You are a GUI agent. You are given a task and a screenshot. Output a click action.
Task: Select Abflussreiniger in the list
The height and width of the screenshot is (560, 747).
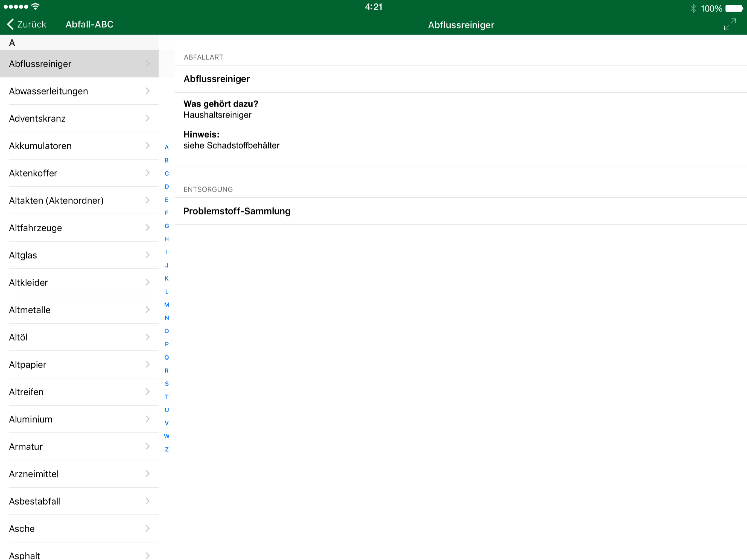click(x=79, y=64)
